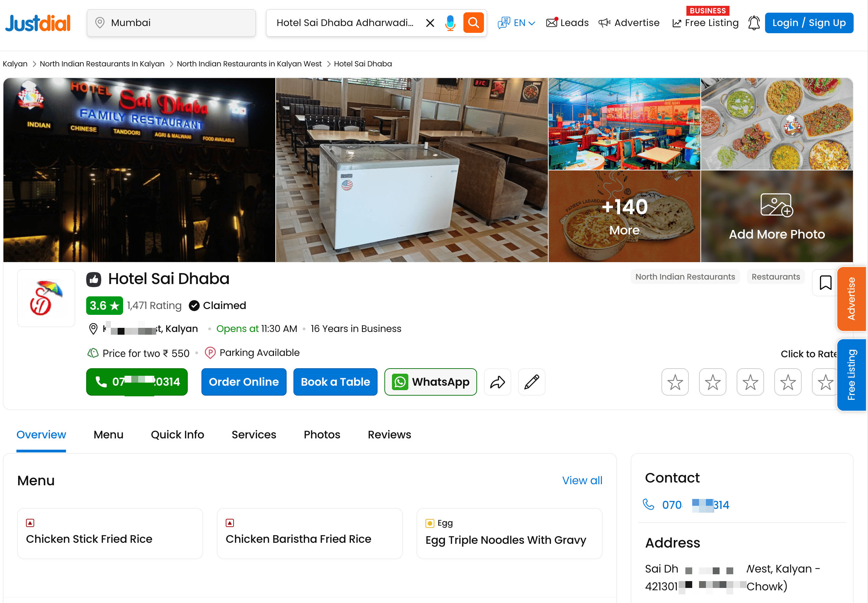Bookmark this restaurant listing
This screenshot has width=868, height=603.
click(825, 283)
